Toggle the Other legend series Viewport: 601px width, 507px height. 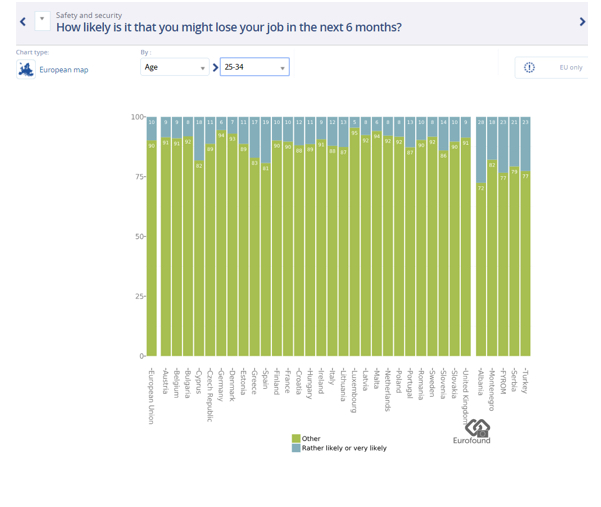click(x=311, y=438)
